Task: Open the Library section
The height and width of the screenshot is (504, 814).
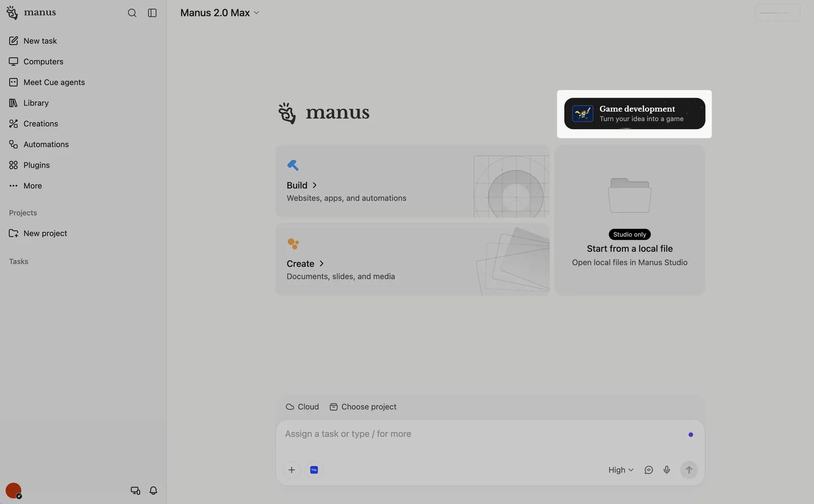Action: [83, 103]
